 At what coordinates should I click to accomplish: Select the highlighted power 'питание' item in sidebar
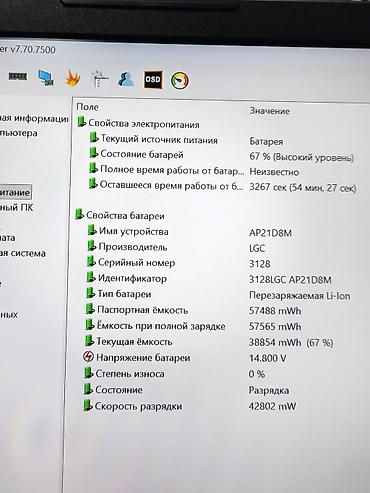point(16,192)
